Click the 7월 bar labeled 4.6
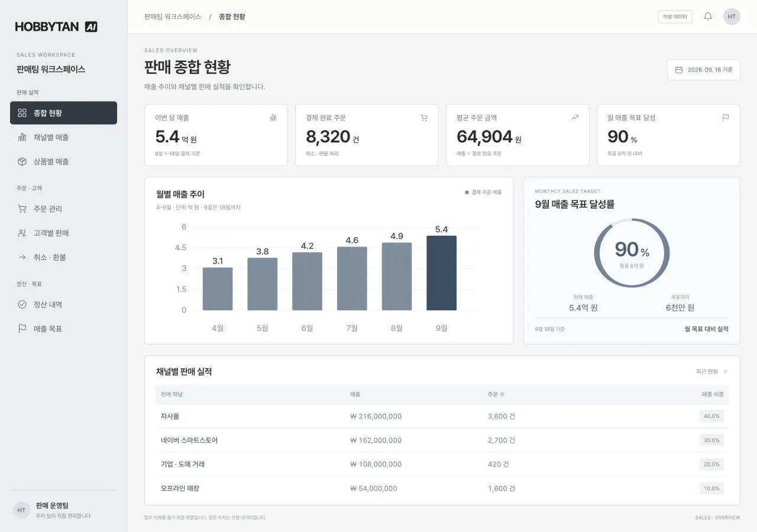This screenshot has width=757, height=532. pyautogui.click(x=352, y=278)
